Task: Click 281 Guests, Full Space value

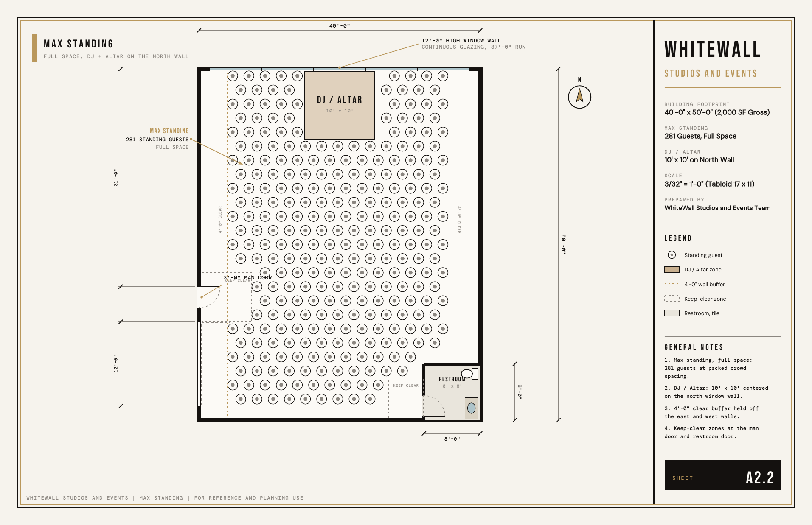Action: click(700, 136)
